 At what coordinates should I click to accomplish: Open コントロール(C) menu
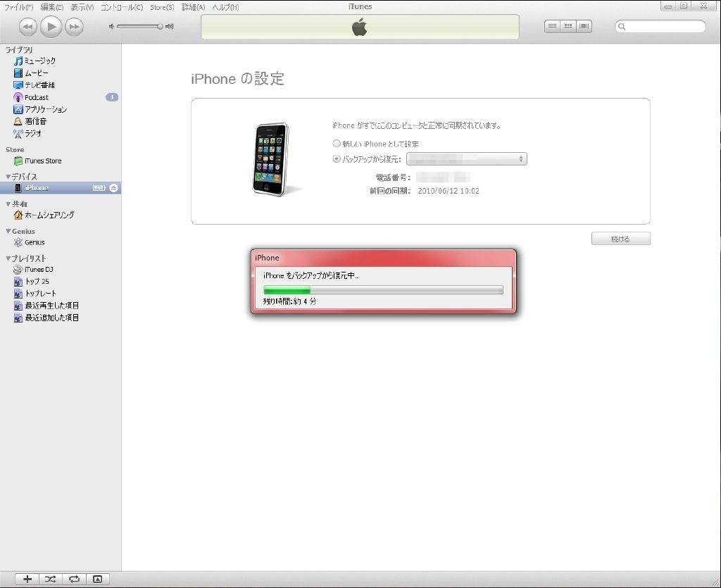point(122,7)
